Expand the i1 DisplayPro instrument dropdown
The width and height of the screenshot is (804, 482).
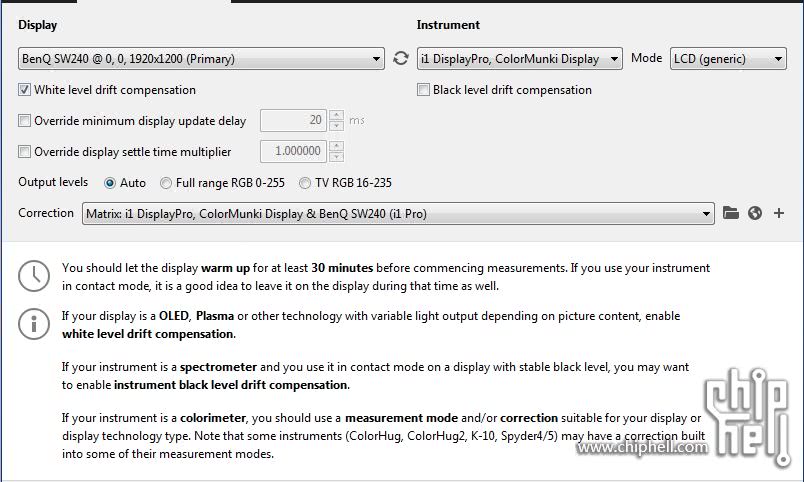[519, 59]
